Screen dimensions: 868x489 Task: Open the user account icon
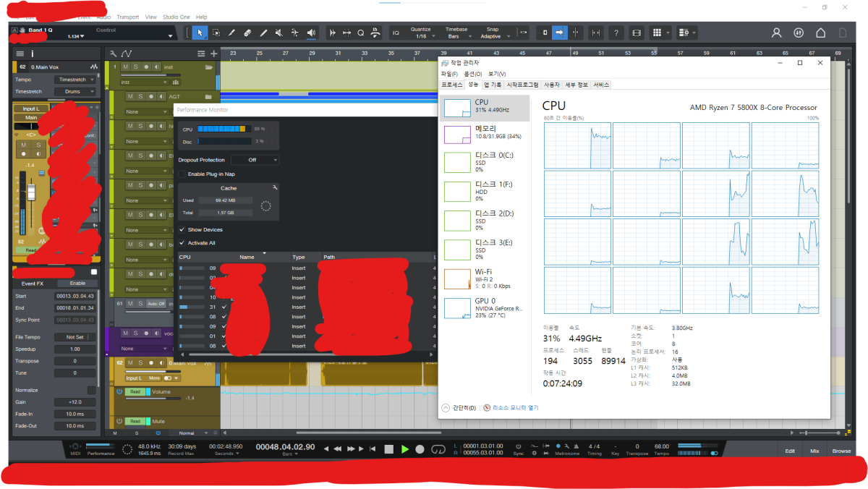click(777, 33)
